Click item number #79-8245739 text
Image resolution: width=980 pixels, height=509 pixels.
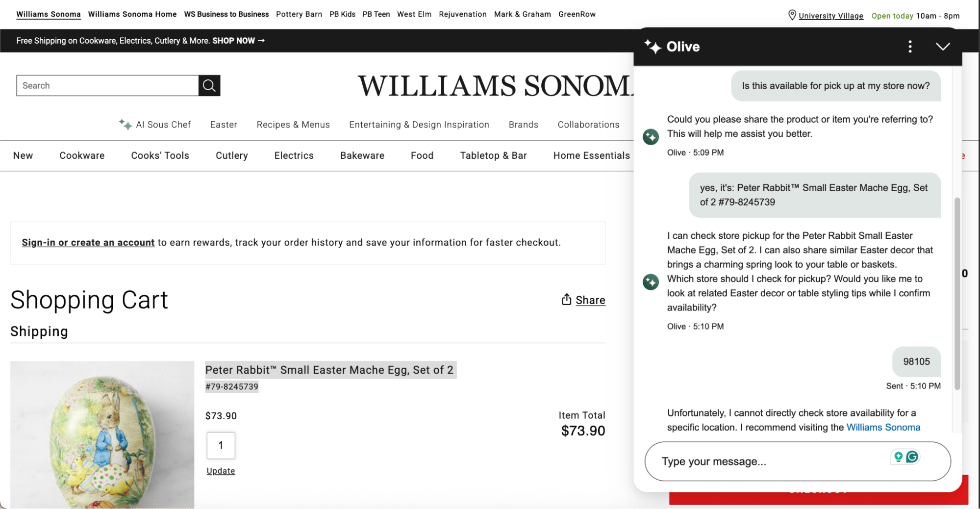pos(232,386)
